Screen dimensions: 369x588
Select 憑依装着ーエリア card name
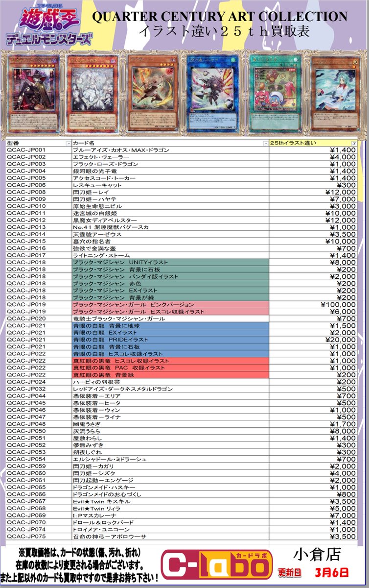click(97, 397)
